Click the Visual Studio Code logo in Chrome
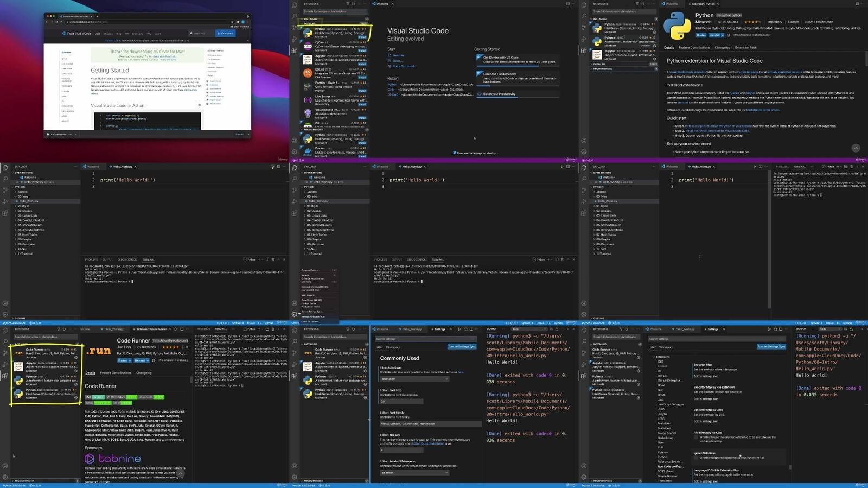This screenshot has width=868, height=488. [x=76, y=33]
